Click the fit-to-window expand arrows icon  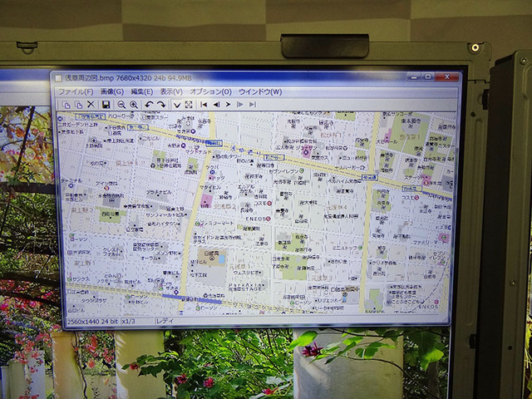[189, 105]
